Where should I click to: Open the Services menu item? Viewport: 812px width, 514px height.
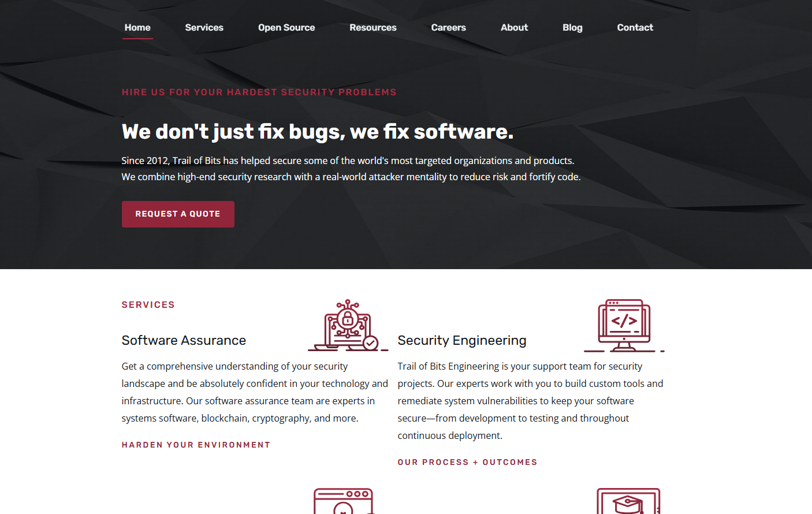coord(204,28)
